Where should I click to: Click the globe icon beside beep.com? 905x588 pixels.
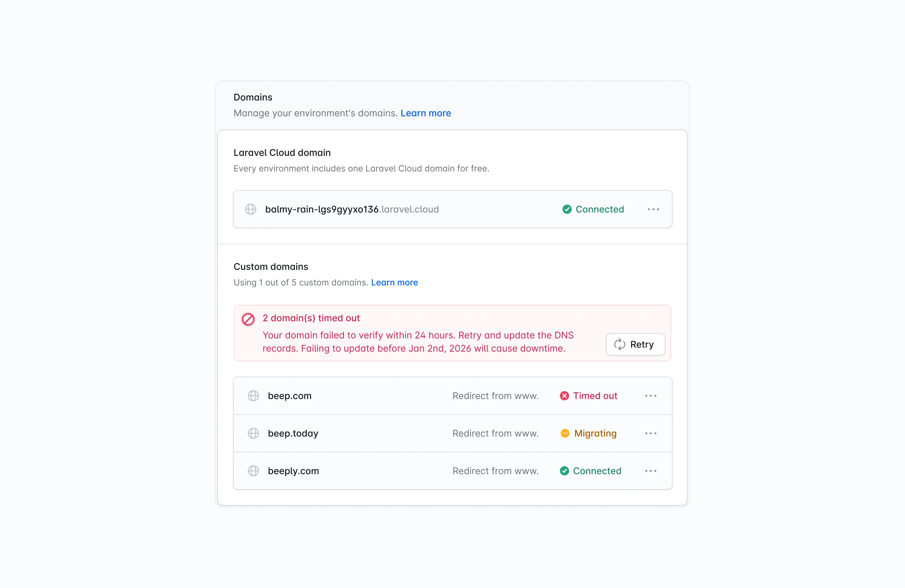tap(254, 396)
